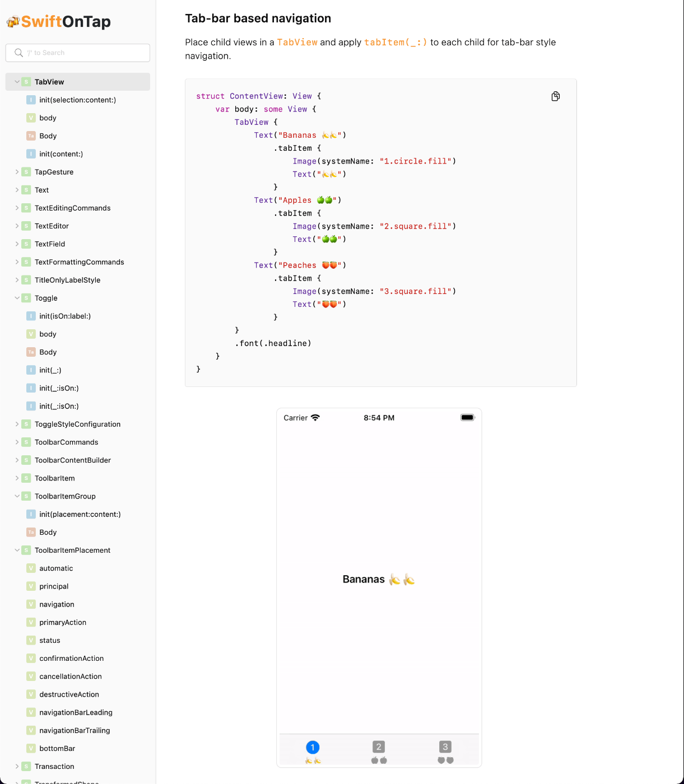
Task: Select the Apples tab in the phone preview
Action: 379,750
